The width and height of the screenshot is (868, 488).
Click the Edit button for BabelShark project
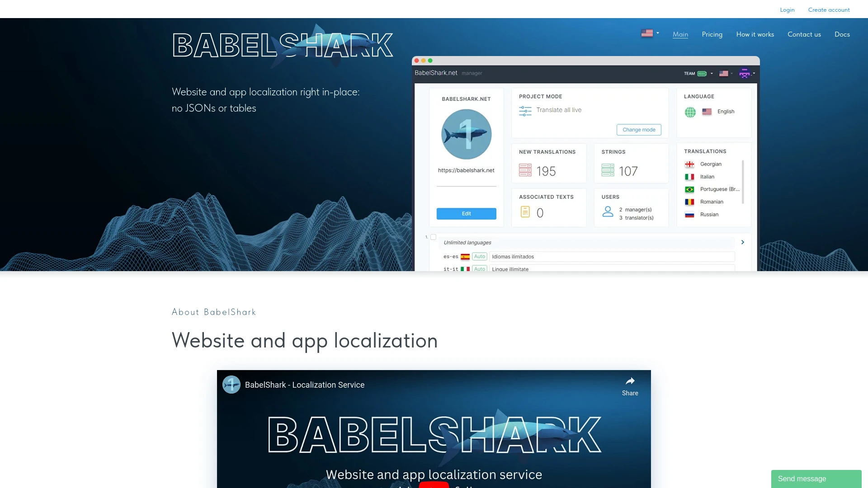pyautogui.click(x=466, y=213)
